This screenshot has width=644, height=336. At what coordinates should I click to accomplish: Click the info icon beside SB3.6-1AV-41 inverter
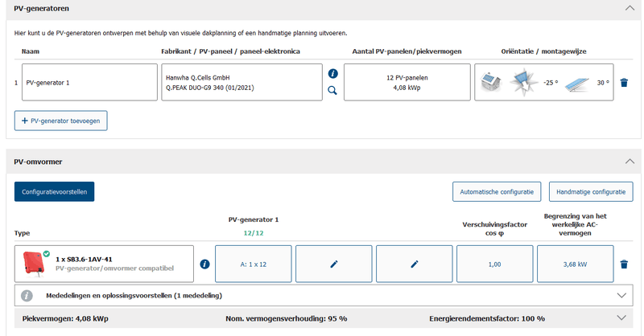tap(204, 264)
